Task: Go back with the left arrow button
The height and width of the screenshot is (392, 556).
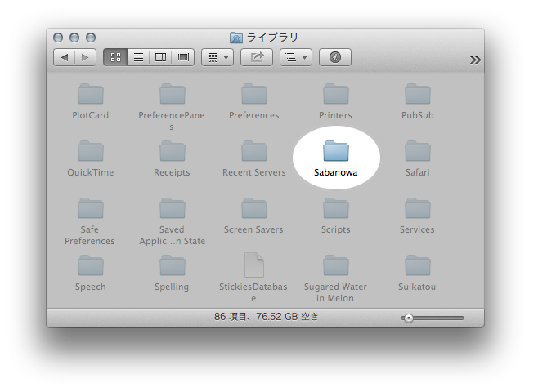Action: coord(64,57)
